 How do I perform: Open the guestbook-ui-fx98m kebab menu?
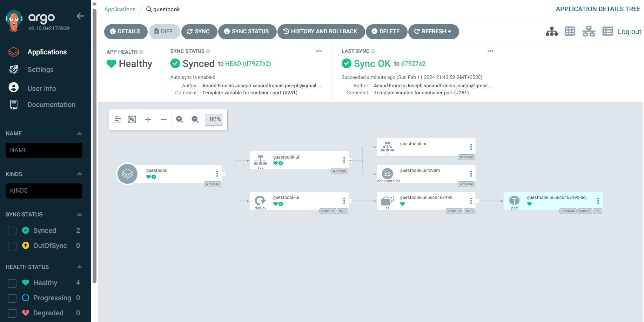tap(471, 174)
